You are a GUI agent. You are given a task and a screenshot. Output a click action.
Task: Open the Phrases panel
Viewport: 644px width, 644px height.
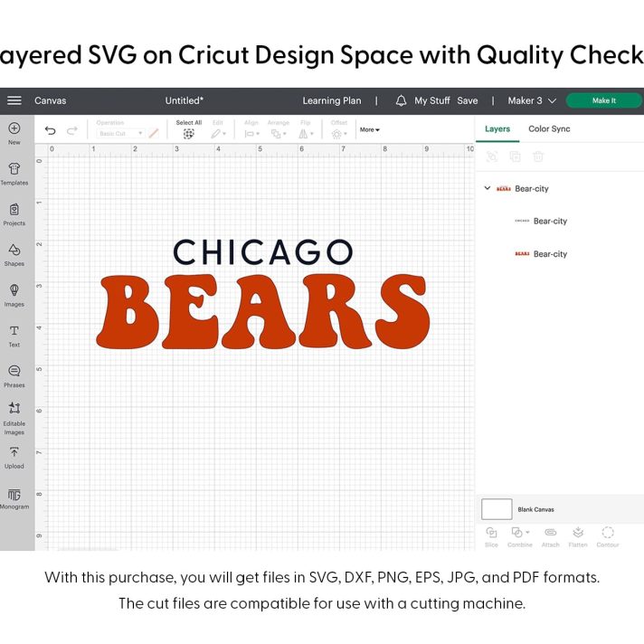click(x=14, y=376)
